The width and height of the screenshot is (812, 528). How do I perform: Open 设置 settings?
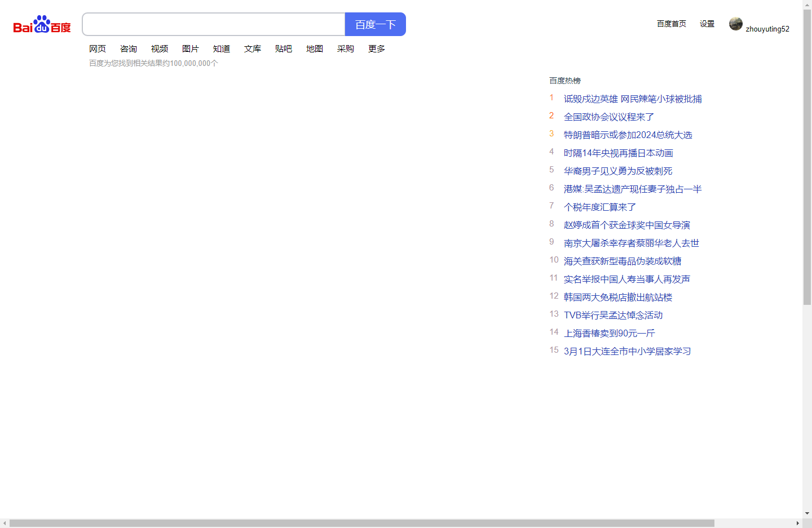click(707, 24)
